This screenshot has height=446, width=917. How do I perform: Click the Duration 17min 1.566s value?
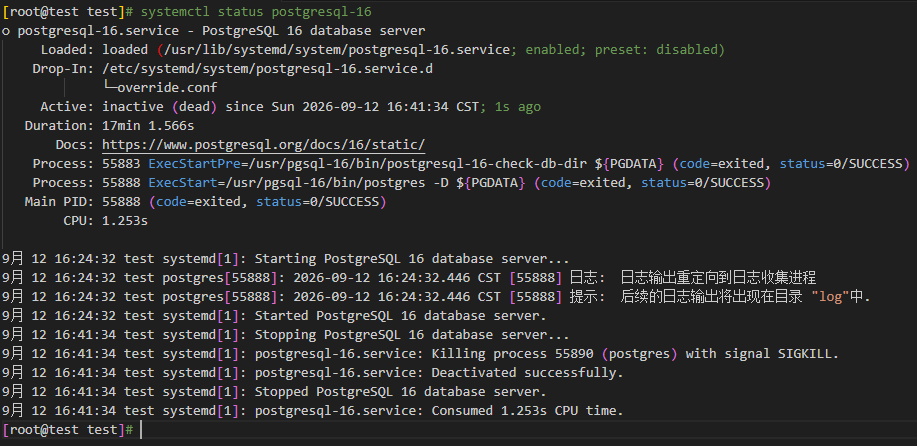148,126
